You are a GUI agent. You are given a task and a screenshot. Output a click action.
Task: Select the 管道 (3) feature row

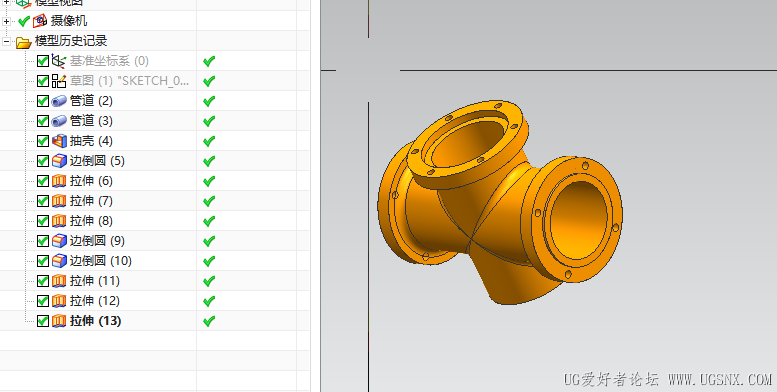point(155,121)
